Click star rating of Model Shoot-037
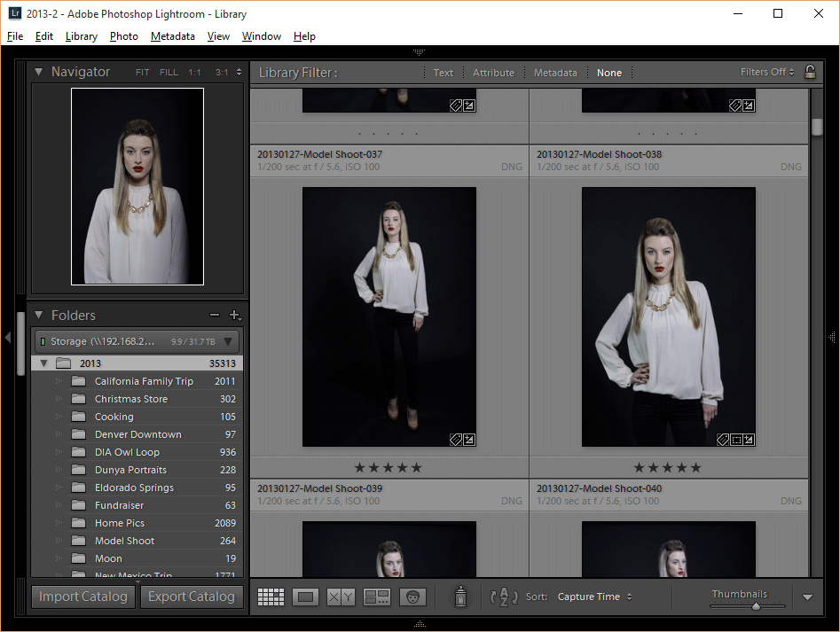 [x=389, y=468]
